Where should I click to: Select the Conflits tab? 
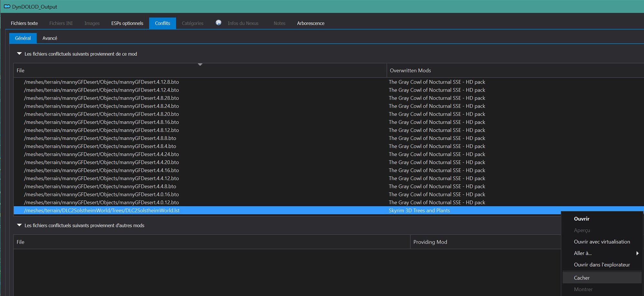tap(162, 23)
